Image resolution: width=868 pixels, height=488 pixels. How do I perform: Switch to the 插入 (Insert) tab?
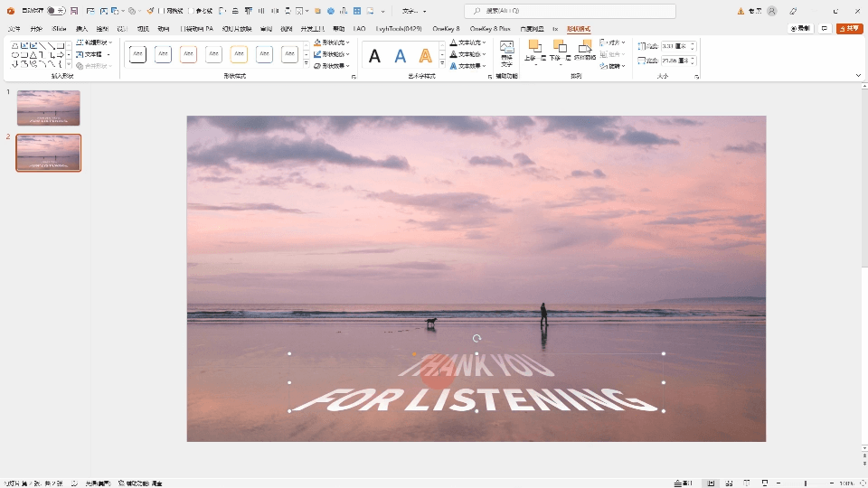coord(81,29)
